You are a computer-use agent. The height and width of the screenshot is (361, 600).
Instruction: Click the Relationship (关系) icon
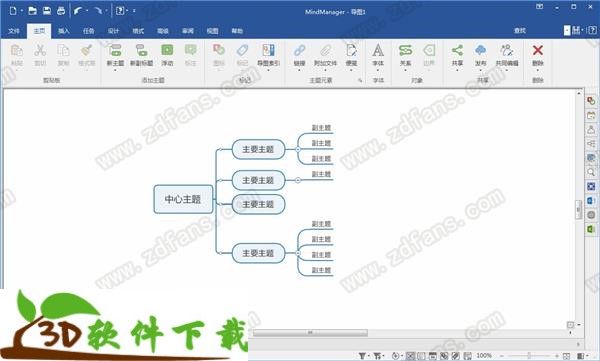coord(405,50)
